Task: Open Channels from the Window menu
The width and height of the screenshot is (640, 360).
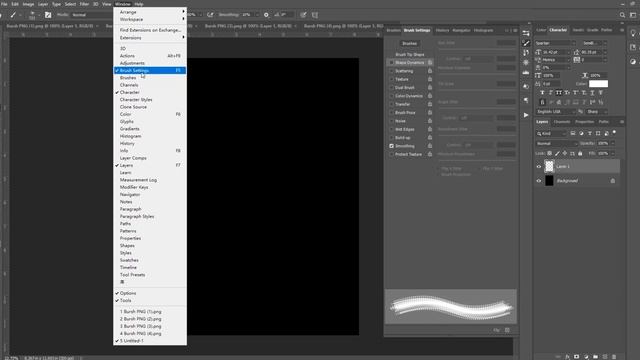Action: point(150,85)
